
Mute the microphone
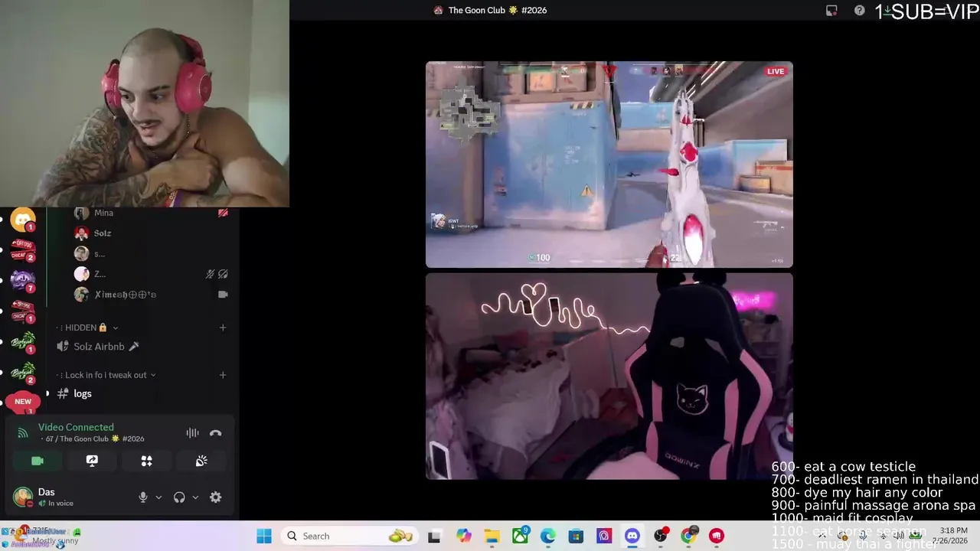click(x=142, y=497)
